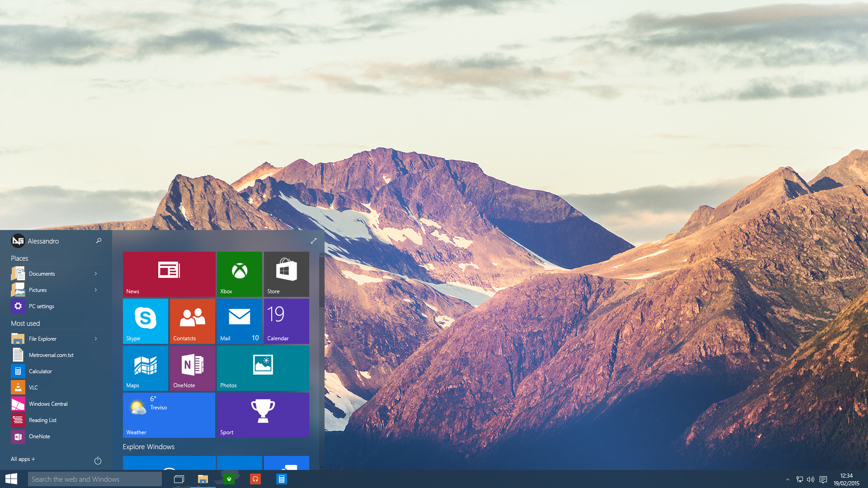Open the Mail app tile

click(x=239, y=320)
